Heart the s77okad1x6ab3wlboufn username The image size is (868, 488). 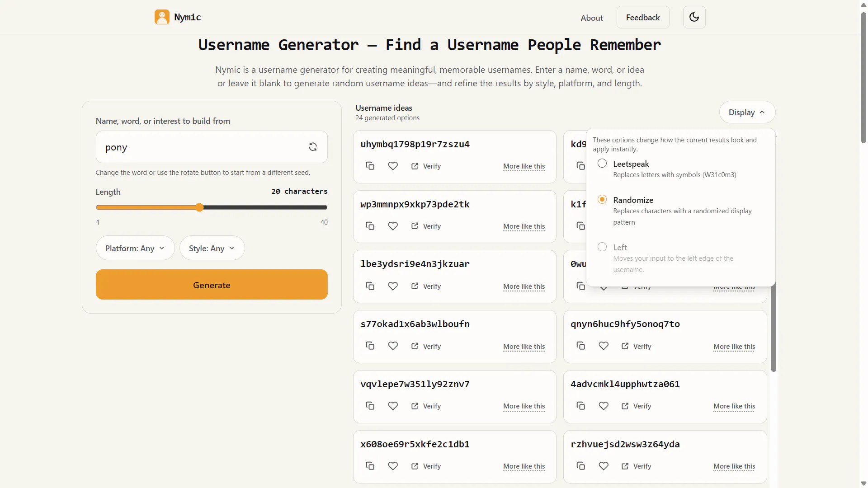pos(393,346)
